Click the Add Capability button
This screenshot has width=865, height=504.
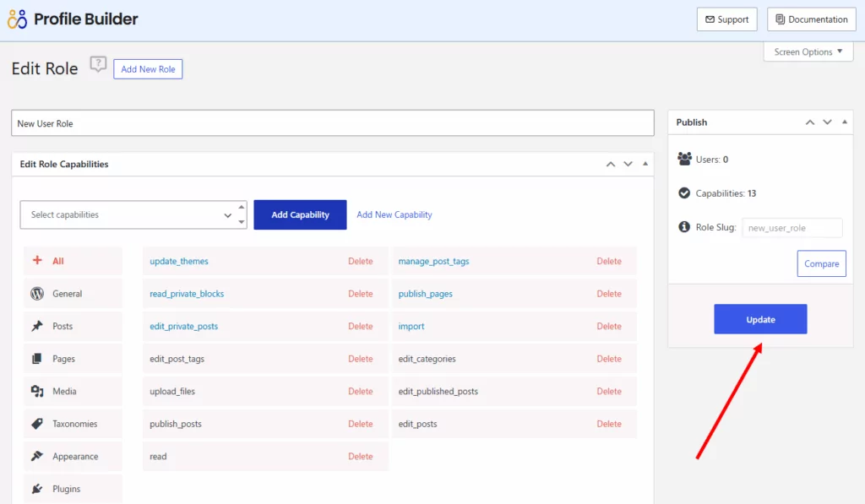300,215
